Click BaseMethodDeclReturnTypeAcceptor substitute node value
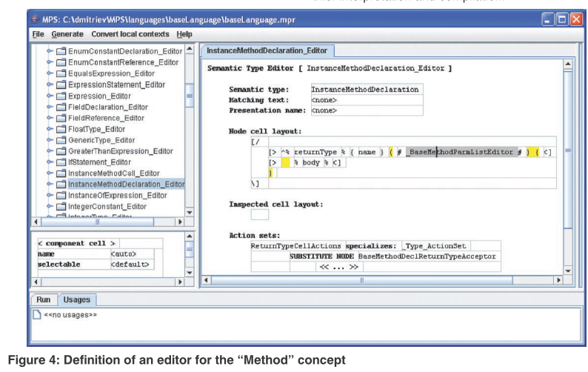Image resolution: width=588 pixels, height=372 pixels. (427, 256)
